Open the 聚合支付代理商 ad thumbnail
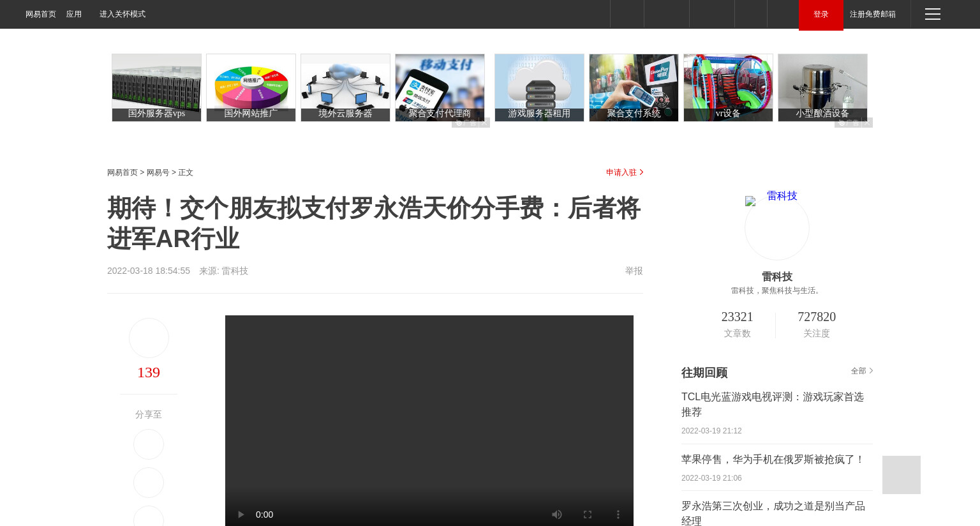 click(x=440, y=87)
